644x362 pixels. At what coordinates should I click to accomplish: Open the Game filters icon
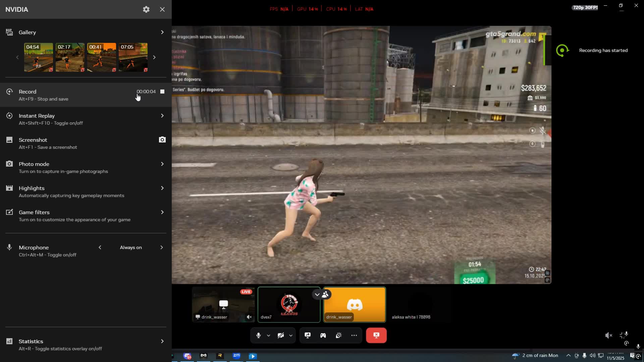coord(9,212)
